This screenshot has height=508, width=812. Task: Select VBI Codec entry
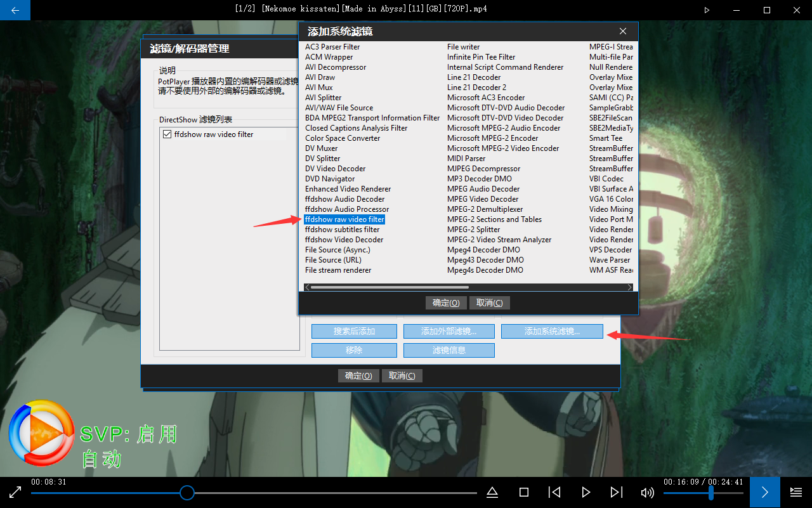[606, 179]
